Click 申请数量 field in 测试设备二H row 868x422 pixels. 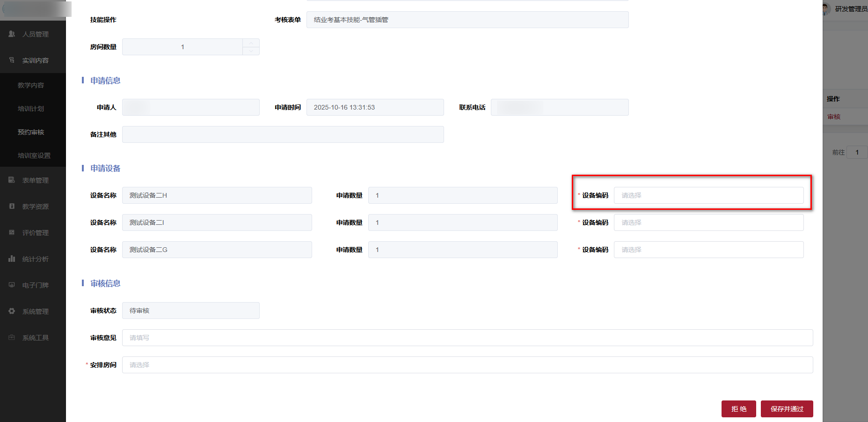[x=463, y=195]
